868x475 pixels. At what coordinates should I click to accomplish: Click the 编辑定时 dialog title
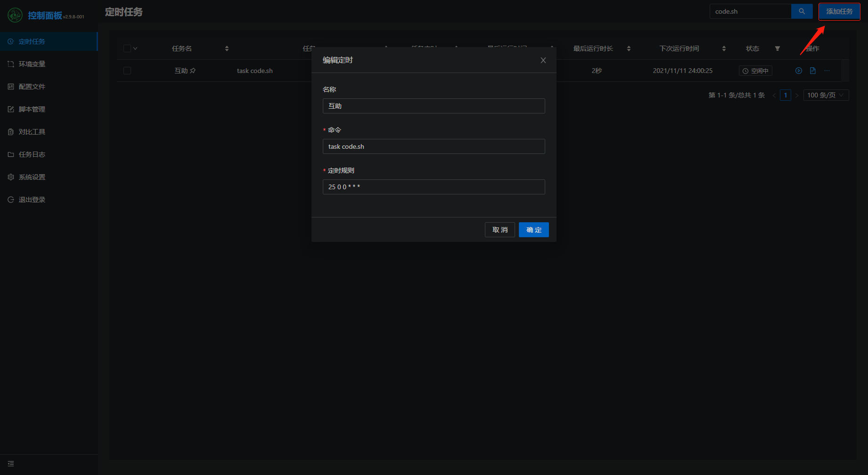coord(338,60)
